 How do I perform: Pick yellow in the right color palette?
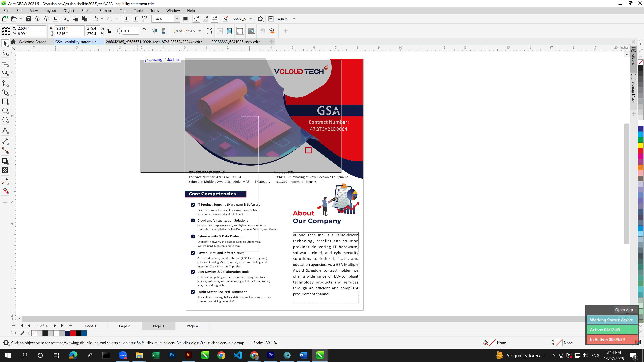click(640, 145)
